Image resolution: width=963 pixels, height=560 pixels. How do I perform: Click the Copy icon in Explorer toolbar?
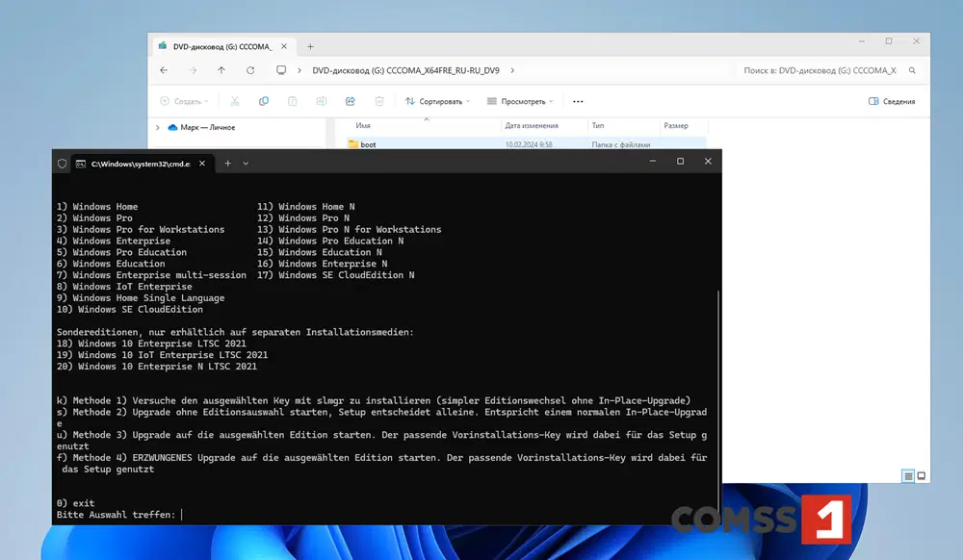click(264, 101)
